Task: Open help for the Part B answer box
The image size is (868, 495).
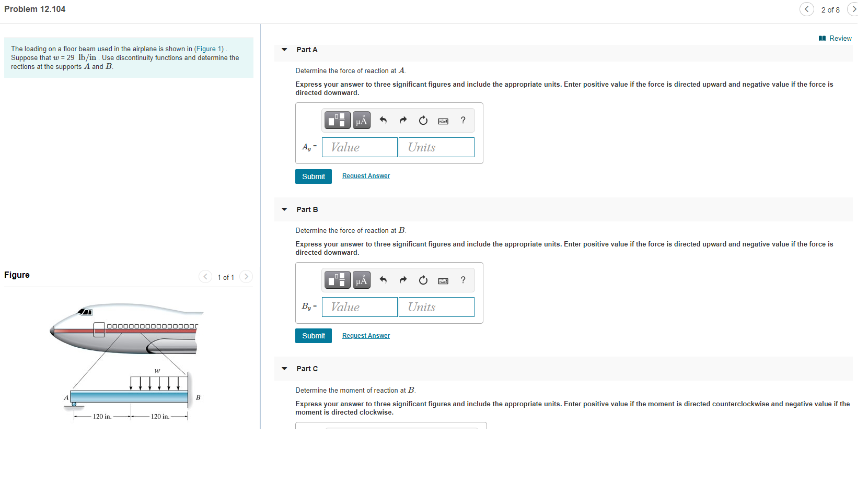Action: pyautogui.click(x=462, y=280)
